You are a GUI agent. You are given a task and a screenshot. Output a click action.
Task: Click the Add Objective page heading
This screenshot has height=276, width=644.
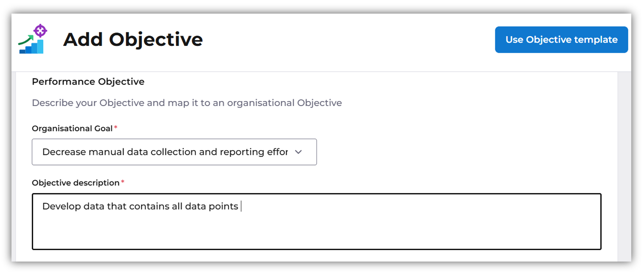[x=133, y=40]
